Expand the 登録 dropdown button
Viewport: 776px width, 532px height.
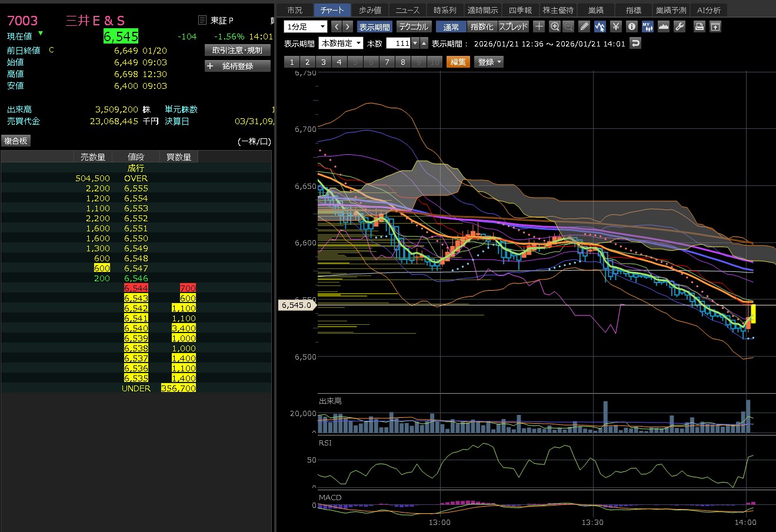[489, 62]
